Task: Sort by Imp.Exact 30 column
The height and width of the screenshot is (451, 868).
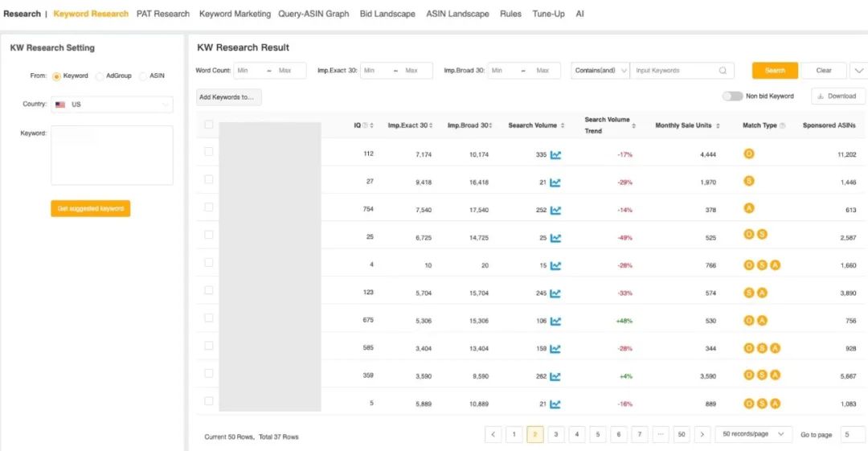Action: [431, 125]
